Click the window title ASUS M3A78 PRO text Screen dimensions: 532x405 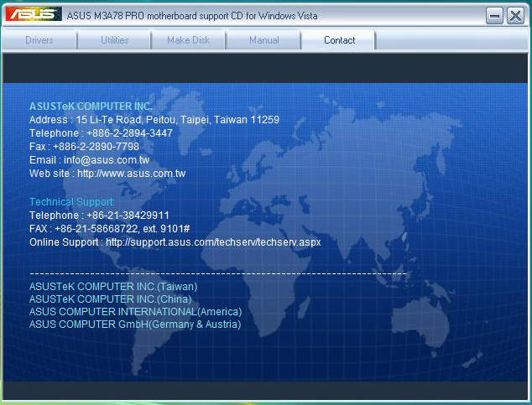(x=192, y=16)
